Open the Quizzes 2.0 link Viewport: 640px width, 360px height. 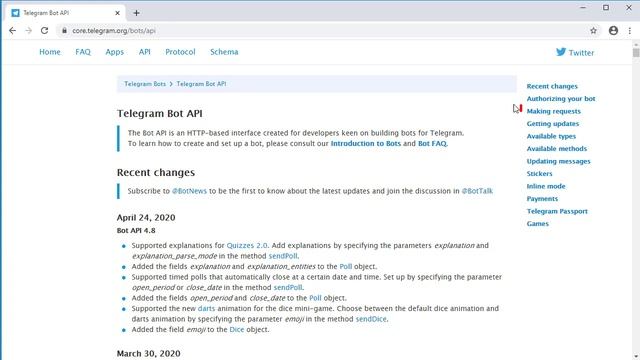point(247,245)
